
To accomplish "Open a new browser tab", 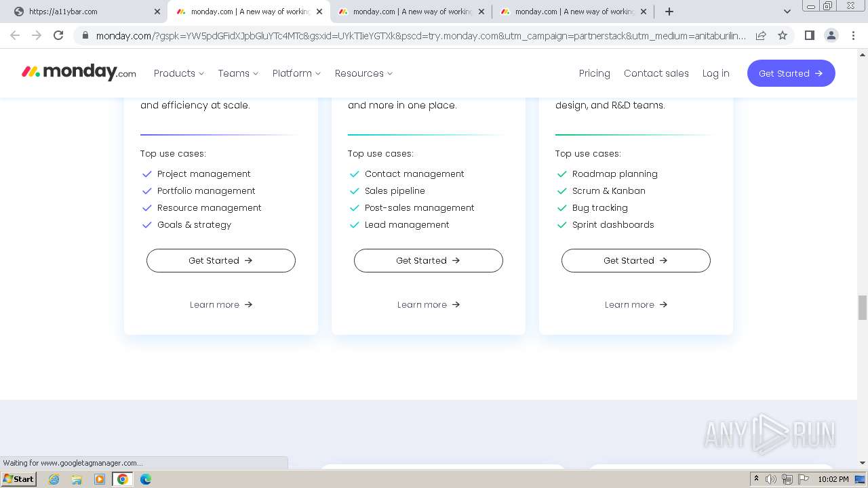I will click(x=669, y=12).
